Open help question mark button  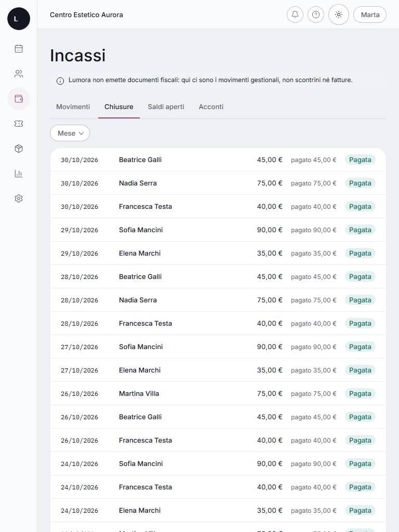tap(315, 15)
